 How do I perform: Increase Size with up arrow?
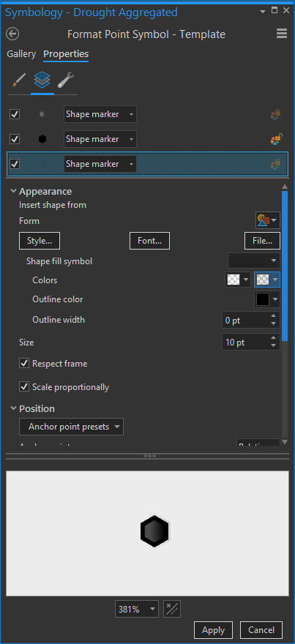[x=274, y=338]
